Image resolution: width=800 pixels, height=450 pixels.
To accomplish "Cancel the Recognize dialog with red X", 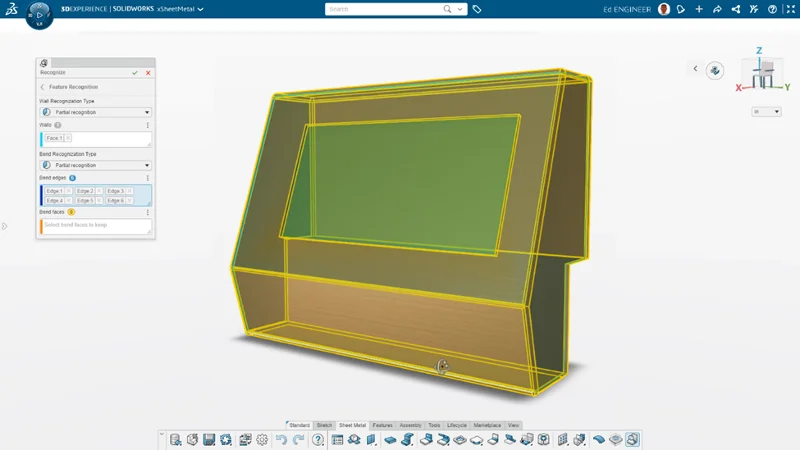I will (148, 72).
